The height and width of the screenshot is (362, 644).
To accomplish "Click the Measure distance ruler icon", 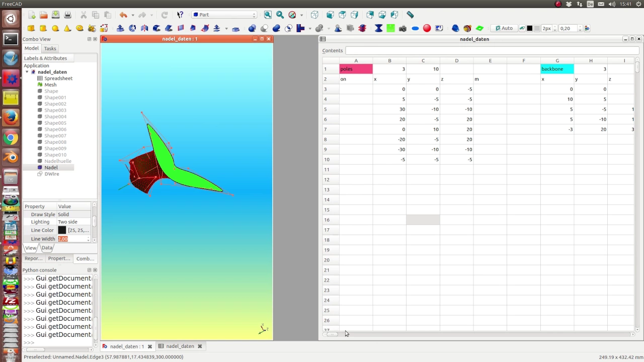I will click(x=410, y=15).
